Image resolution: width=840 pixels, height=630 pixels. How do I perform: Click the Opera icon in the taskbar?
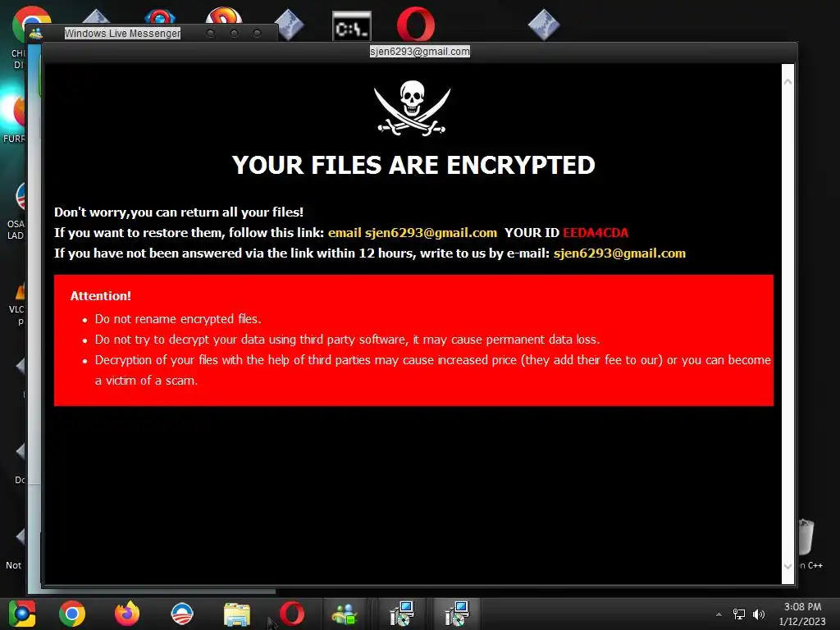(292, 614)
